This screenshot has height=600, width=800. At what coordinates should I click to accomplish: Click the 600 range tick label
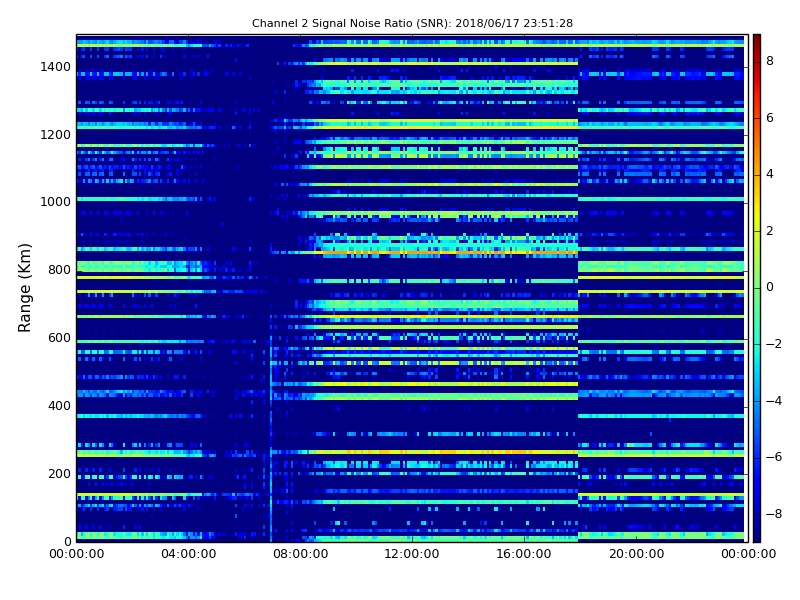click(59, 338)
